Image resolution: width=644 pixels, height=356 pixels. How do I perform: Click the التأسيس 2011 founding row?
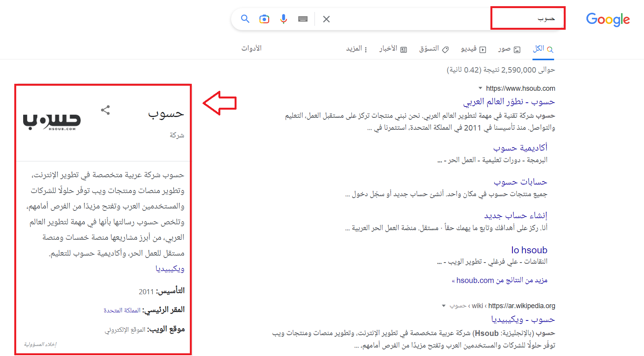(162, 291)
